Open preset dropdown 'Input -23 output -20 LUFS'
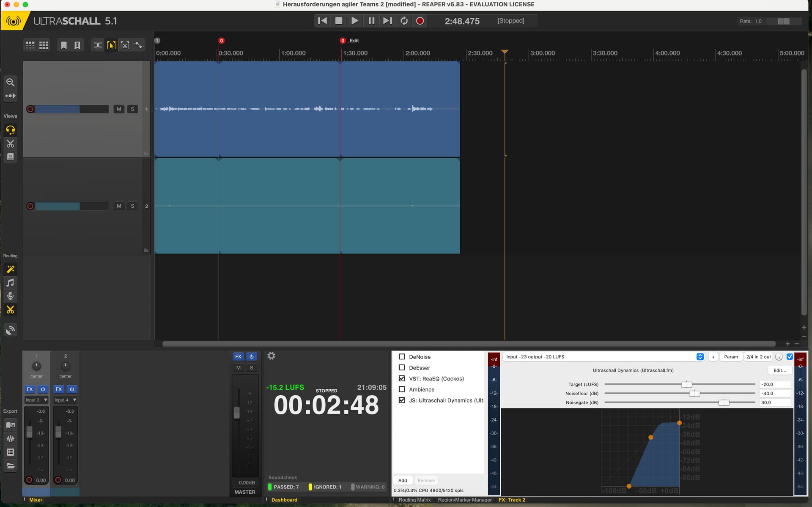This screenshot has height=507, width=812. pyautogui.click(x=604, y=357)
